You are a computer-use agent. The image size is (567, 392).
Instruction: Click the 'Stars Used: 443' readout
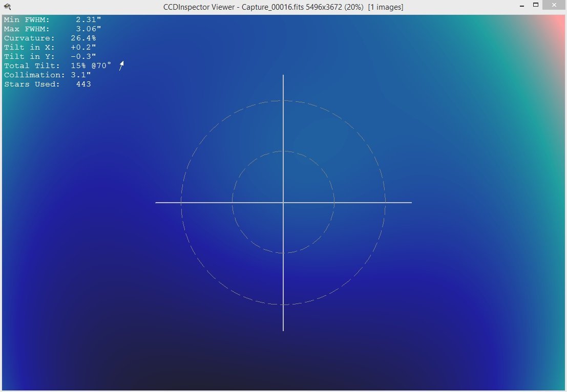coord(47,84)
